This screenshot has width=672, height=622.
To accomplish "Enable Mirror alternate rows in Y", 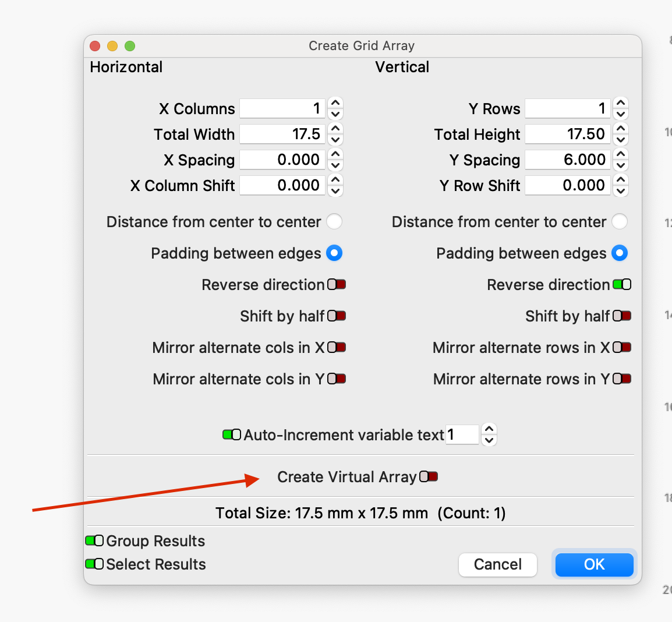I will point(622,379).
